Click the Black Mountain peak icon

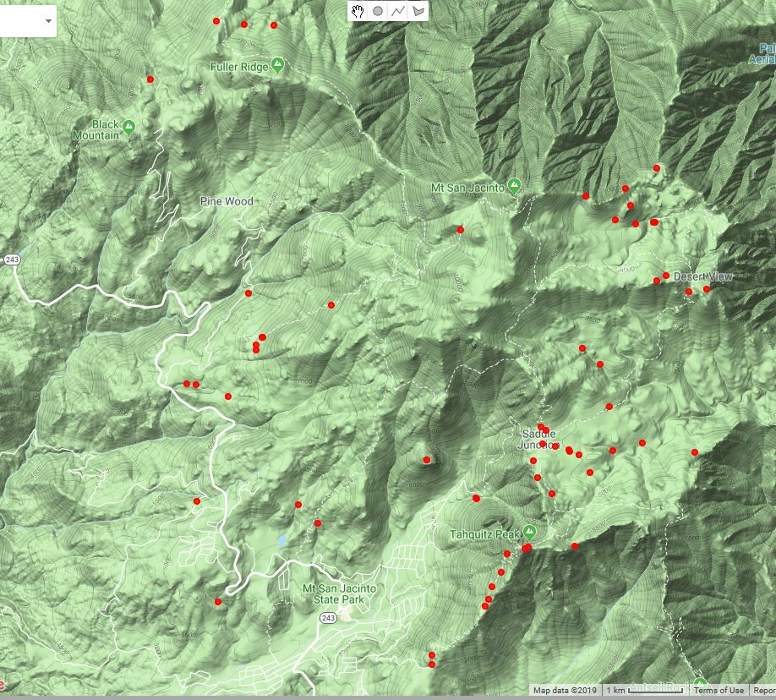point(128,128)
